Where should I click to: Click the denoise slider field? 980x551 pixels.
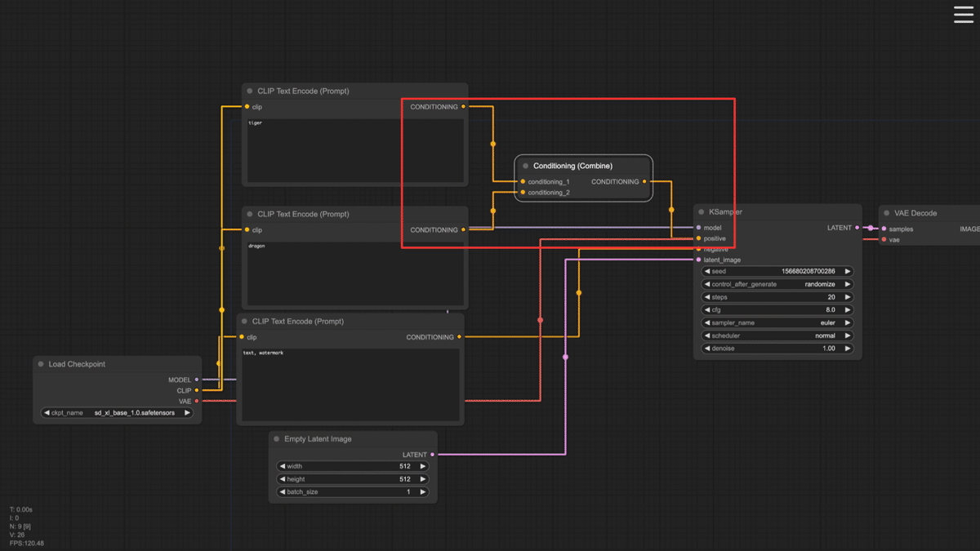tap(777, 349)
